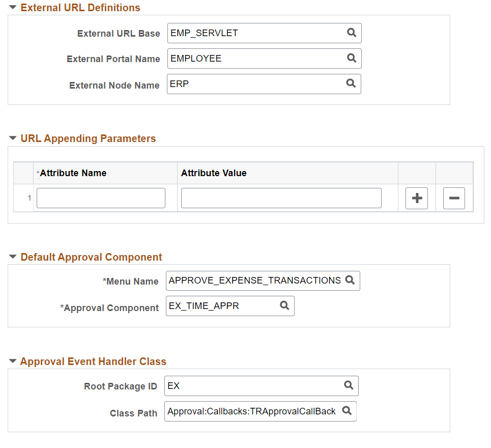This screenshot has height=448, width=491.
Task: Open the lookup for Approval Component
Action: (x=285, y=305)
